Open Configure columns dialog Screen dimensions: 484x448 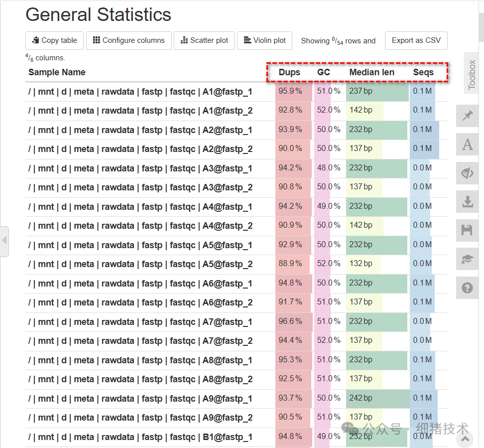129,41
